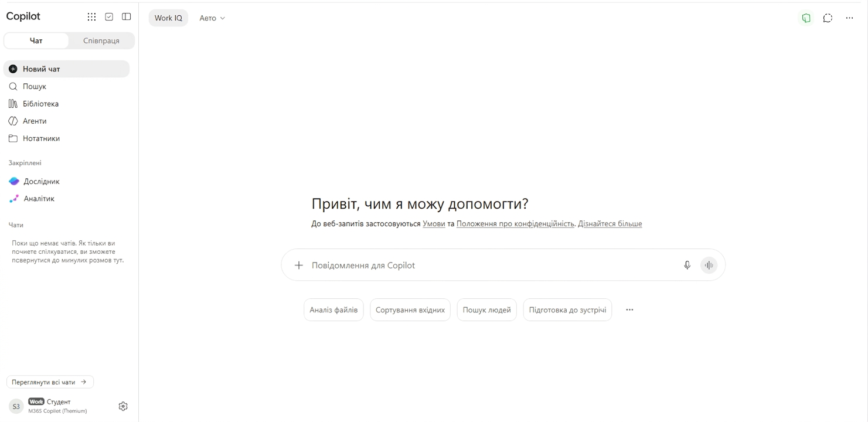Open the Умови link

434,224
